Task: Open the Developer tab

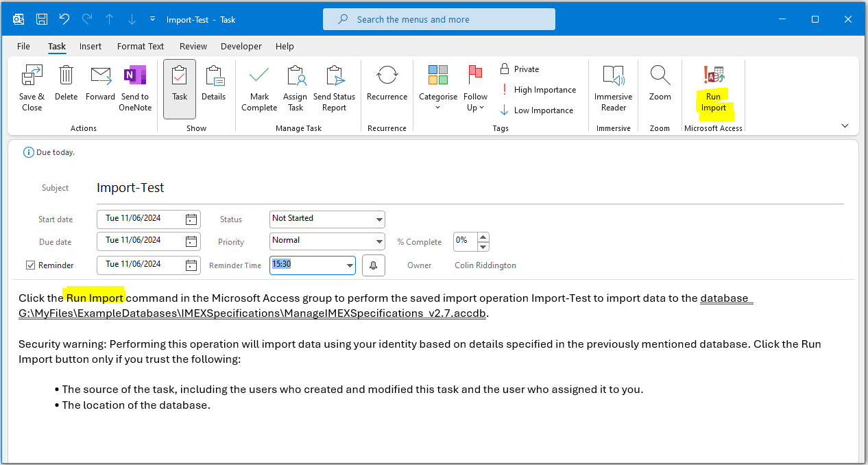Action: (241, 46)
